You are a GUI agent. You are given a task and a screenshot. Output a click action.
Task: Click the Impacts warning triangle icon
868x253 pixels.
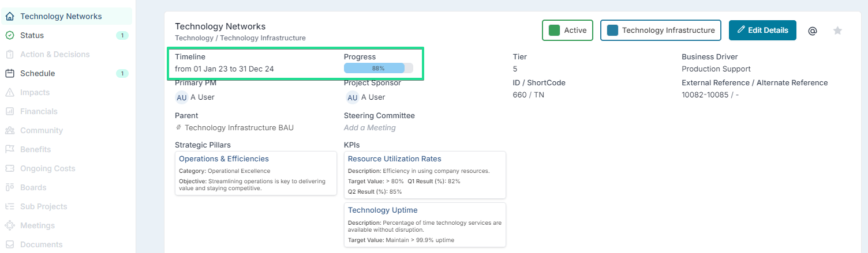pos(10,92)
